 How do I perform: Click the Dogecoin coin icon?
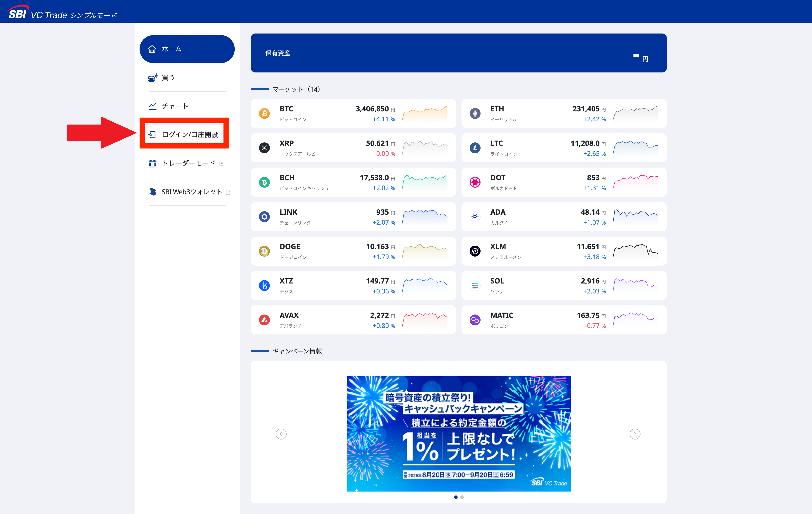(x=264, y=251)
